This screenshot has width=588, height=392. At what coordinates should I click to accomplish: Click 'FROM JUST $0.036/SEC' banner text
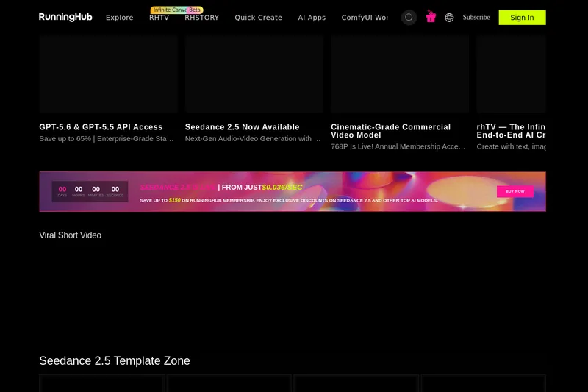click(x=262, y=188)
